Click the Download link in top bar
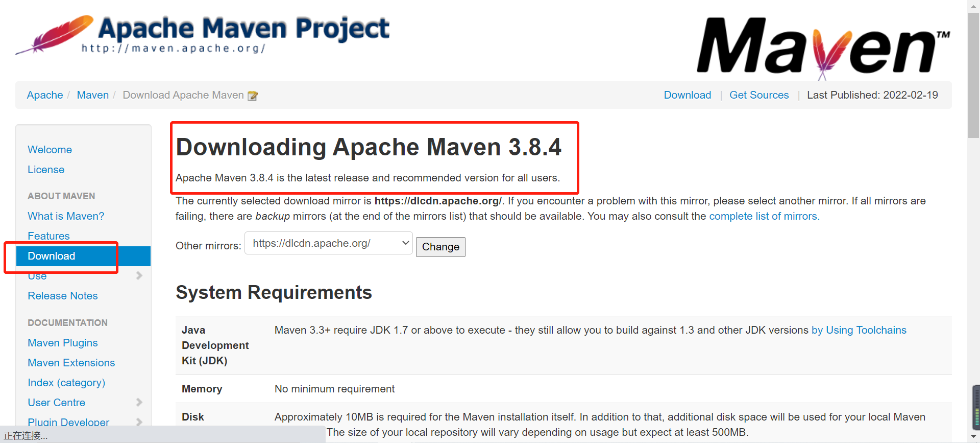Screen dimensions: 980x443 688,95
